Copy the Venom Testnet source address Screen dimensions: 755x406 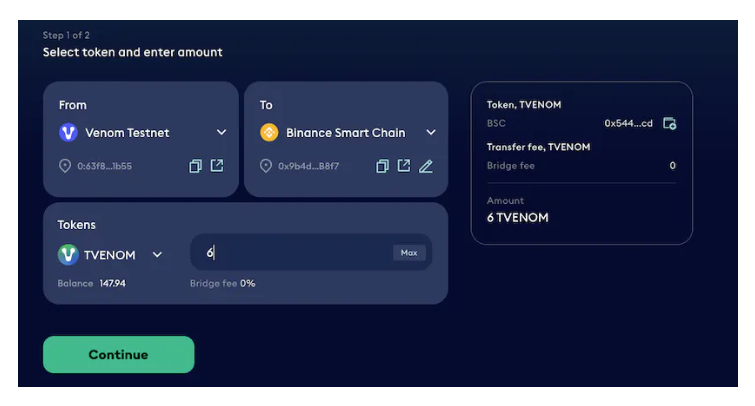[195, 166]
